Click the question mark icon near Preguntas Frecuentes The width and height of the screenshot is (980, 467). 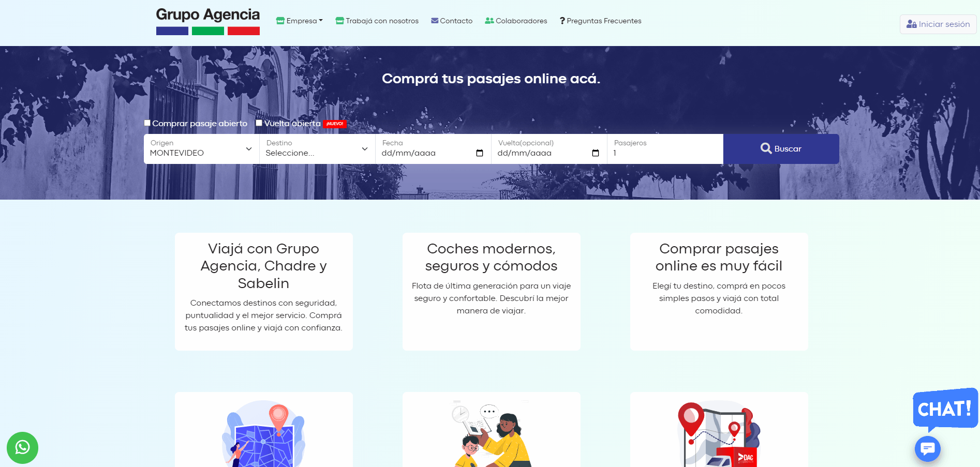click(x=562, y=21)
